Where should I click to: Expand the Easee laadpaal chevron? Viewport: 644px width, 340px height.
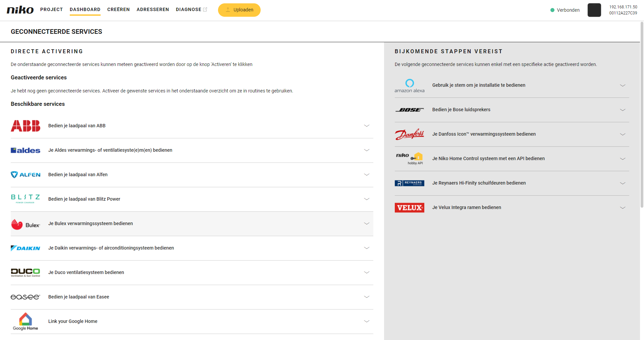tap(367, 297)
